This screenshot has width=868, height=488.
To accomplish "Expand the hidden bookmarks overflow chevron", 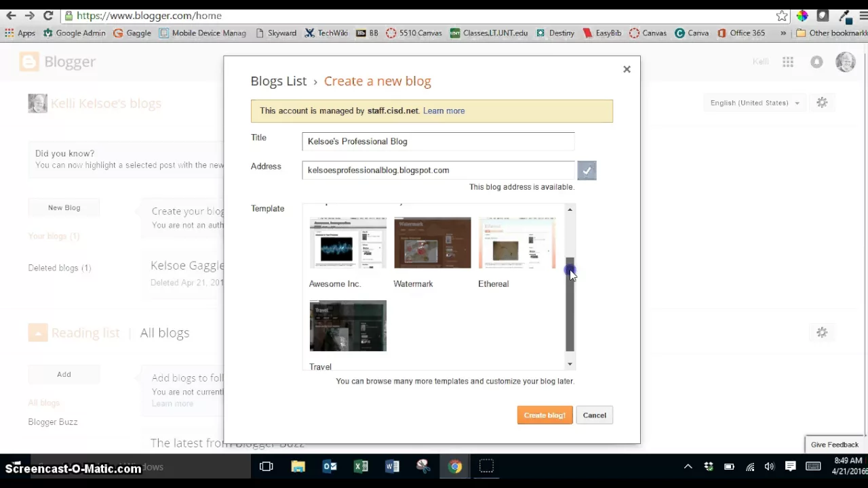I will pos(783,33).
